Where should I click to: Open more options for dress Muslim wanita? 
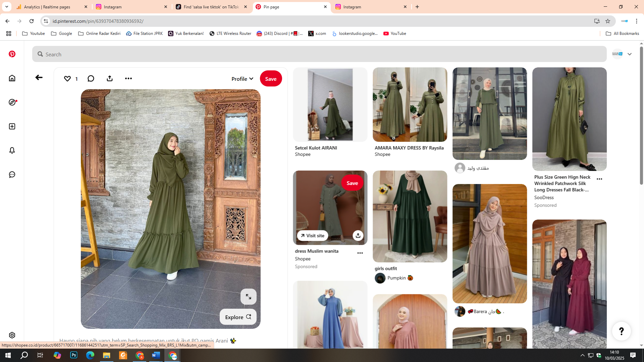[x=360, y=253]
